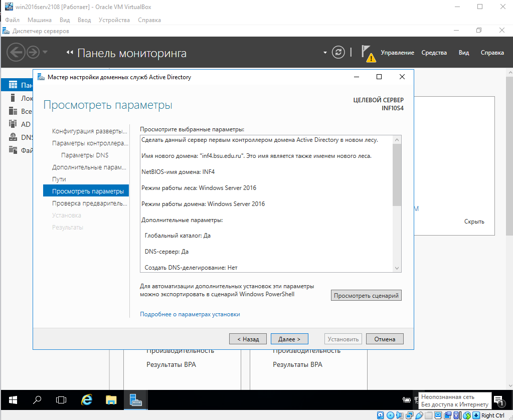Open the dropdown next to the refresh icon
Viewport: 513px width, 420px height.
click(325, 52)
